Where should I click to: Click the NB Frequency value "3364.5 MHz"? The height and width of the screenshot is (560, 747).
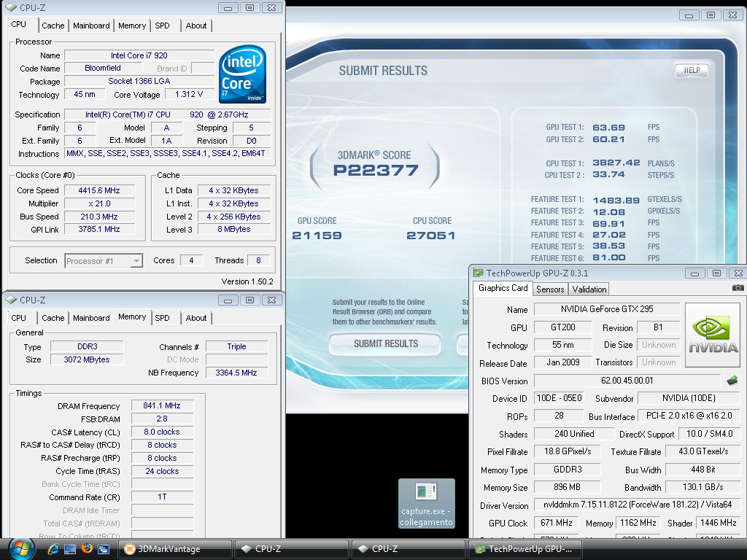pos(237,373)
